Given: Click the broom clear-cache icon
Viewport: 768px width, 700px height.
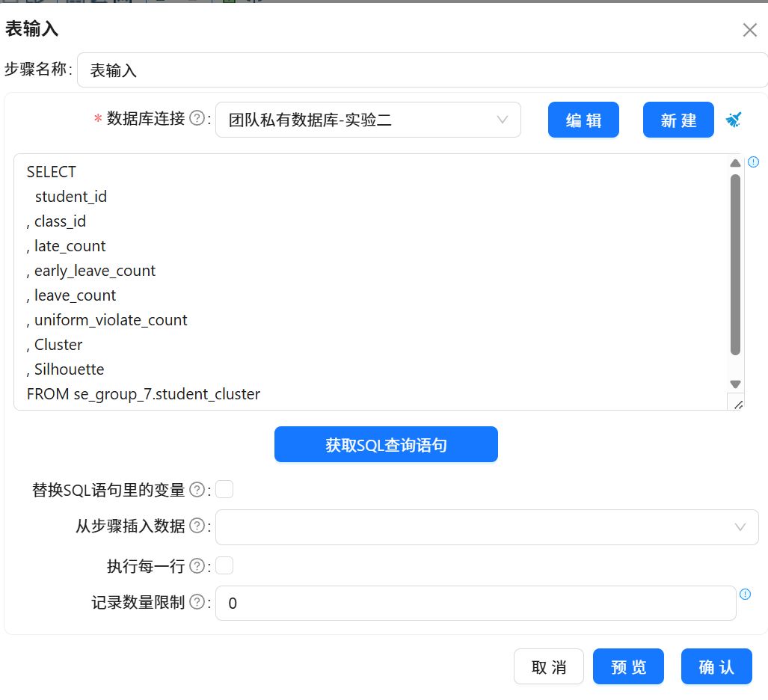Looking at the screenshot, I should (733, 119).
